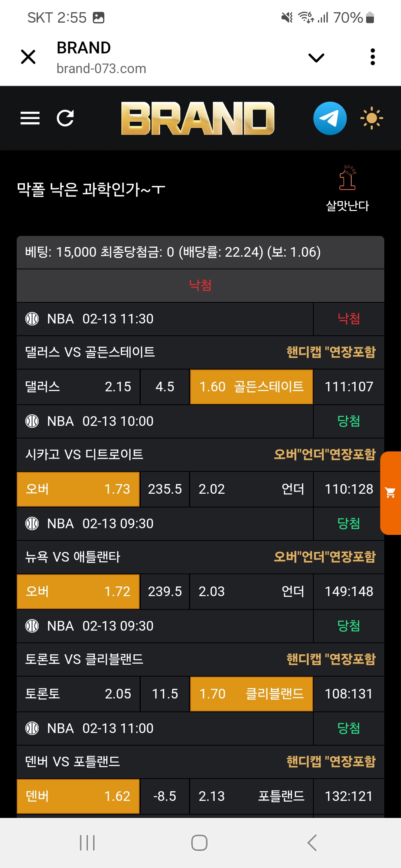
Task: Select the 골든스테이트 1.60 handicap pick
Action: click(x=251, y=387)
